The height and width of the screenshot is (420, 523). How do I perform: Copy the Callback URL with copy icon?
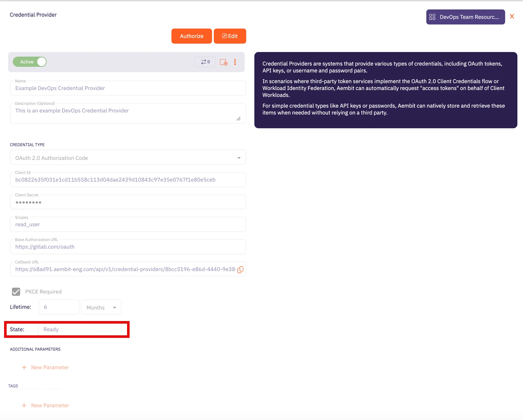(240, 269)
